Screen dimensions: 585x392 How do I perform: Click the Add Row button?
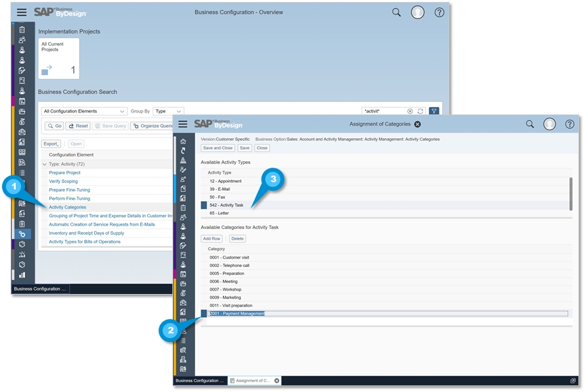tap(212, 239)
